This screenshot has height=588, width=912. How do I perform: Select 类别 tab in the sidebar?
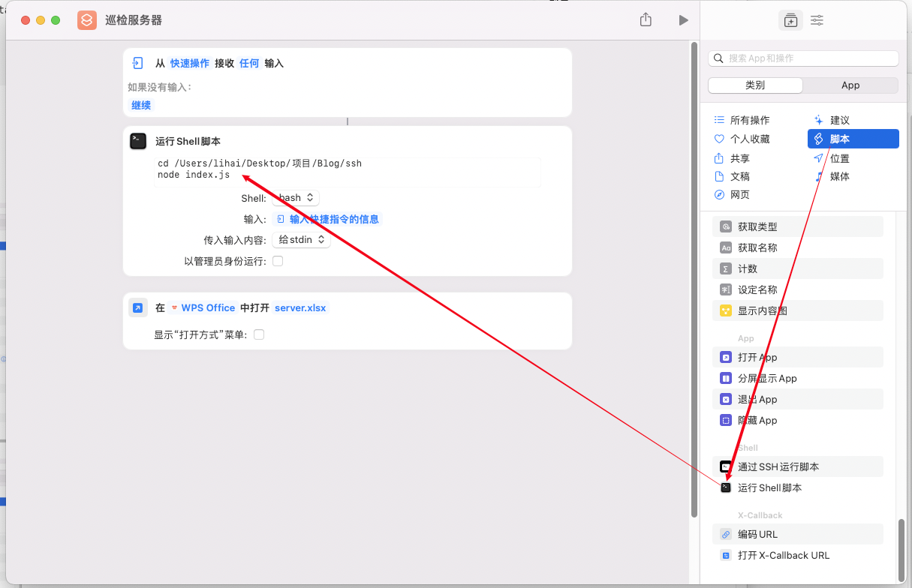[755, 85]
